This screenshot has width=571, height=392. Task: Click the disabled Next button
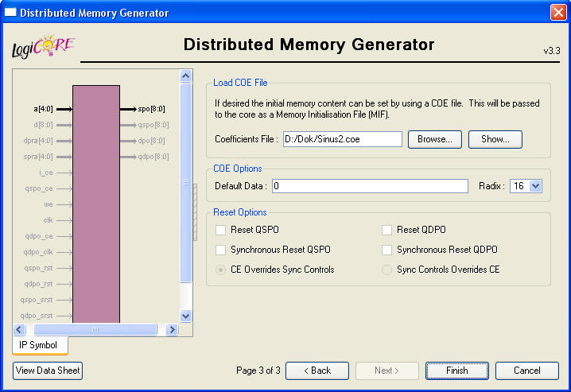[x=387, y=371]
